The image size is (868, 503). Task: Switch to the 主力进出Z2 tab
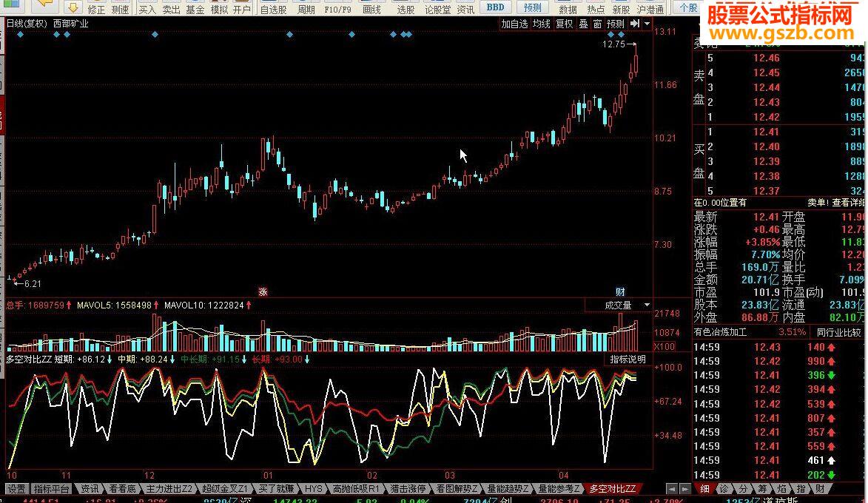tap(169, 489)
